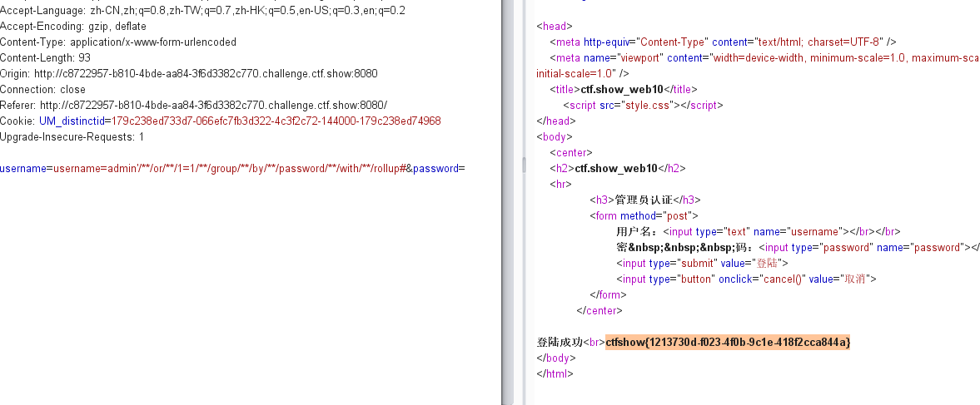This screenshot has width=980, height=405.
Task: Click the closing </head> tag
Action: pos(556,121)
